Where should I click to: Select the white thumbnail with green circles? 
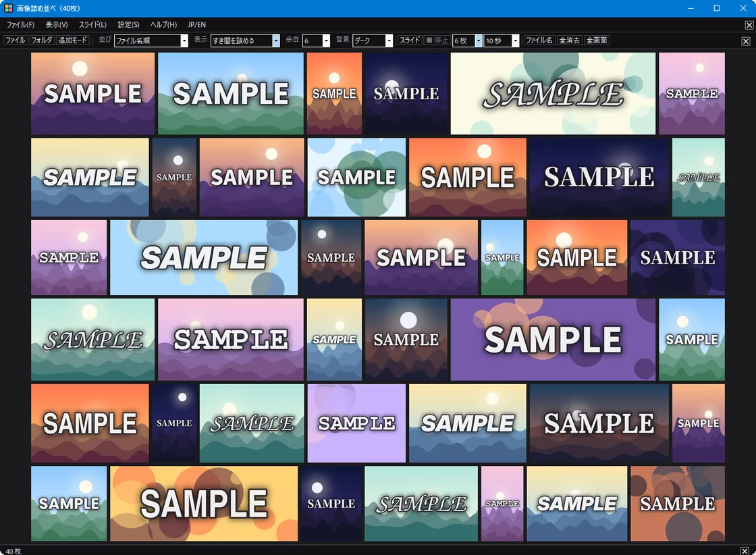click(x=357, y=178)
